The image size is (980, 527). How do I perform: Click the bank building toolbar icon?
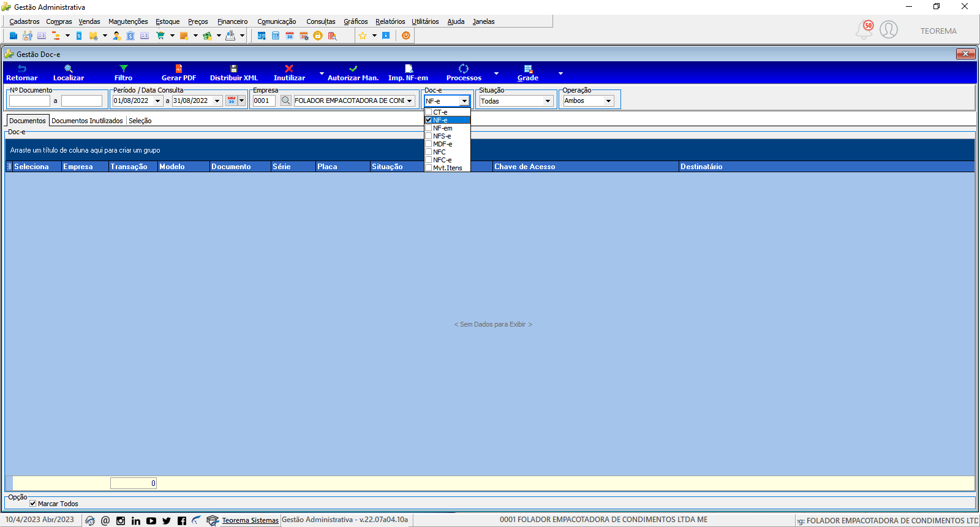[130, 36]
